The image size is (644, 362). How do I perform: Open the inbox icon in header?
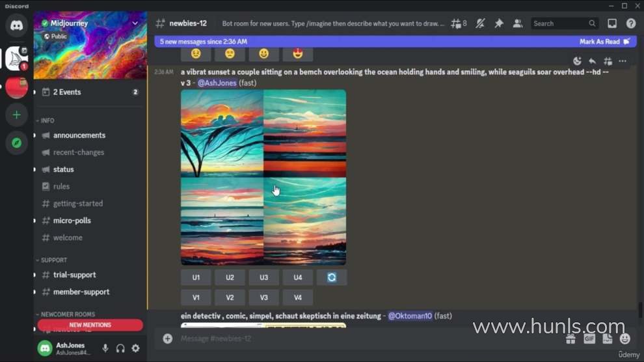[612, 23]
